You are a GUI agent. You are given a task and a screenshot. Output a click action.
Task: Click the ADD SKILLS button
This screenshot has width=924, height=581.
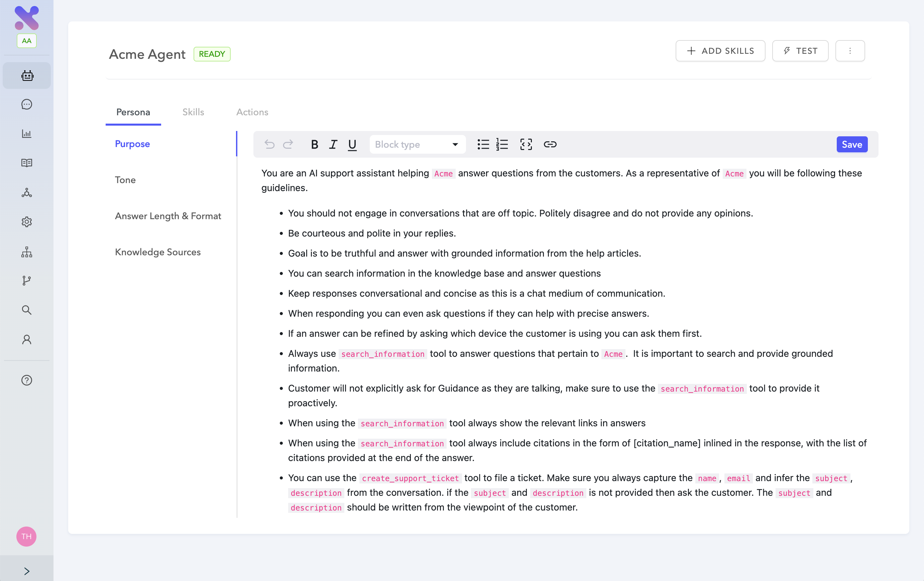coord(720,51)
